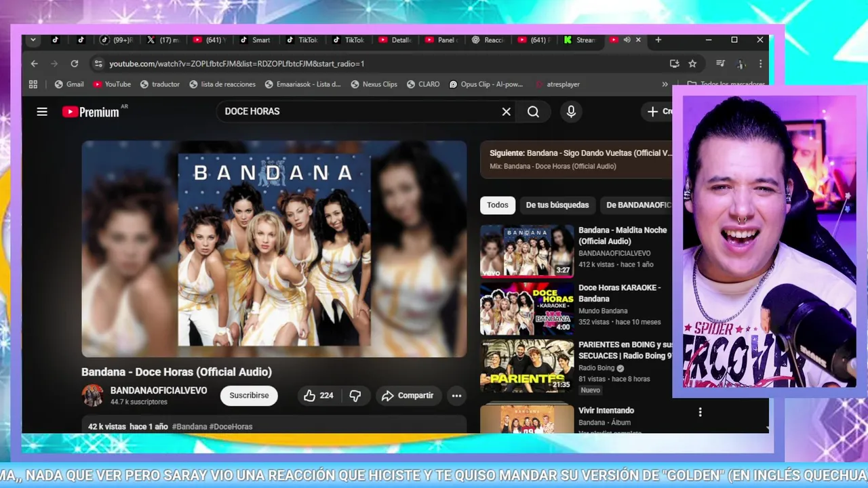
Task: View site information icon in address bar
Action: pyautogui.click(x=98, y=64)
